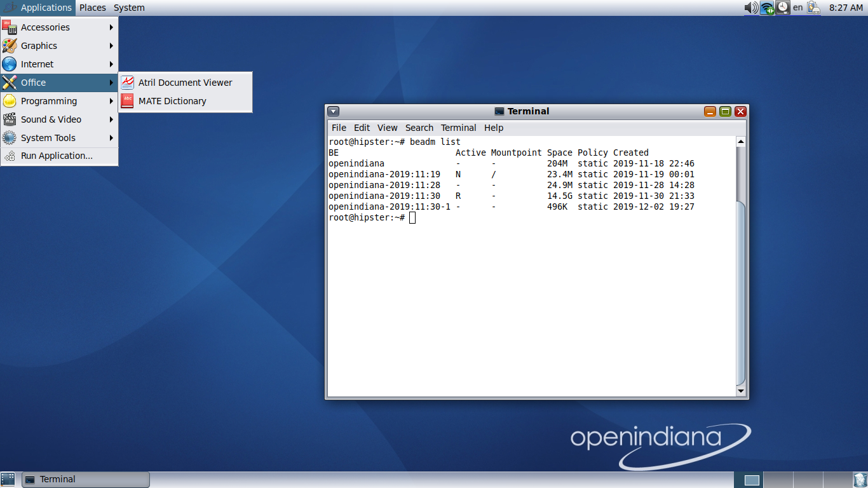
Task: Open the Terminal window menu button
Action: 334,111
